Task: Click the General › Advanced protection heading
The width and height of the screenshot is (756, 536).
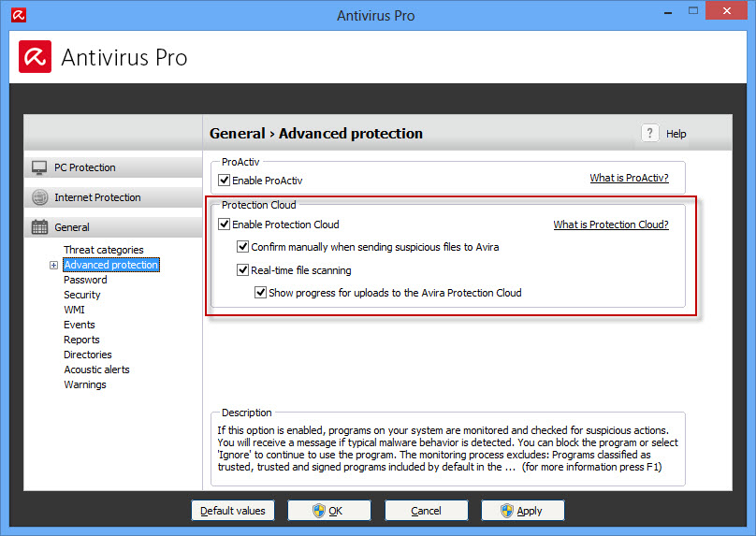Action: [316, 133]
